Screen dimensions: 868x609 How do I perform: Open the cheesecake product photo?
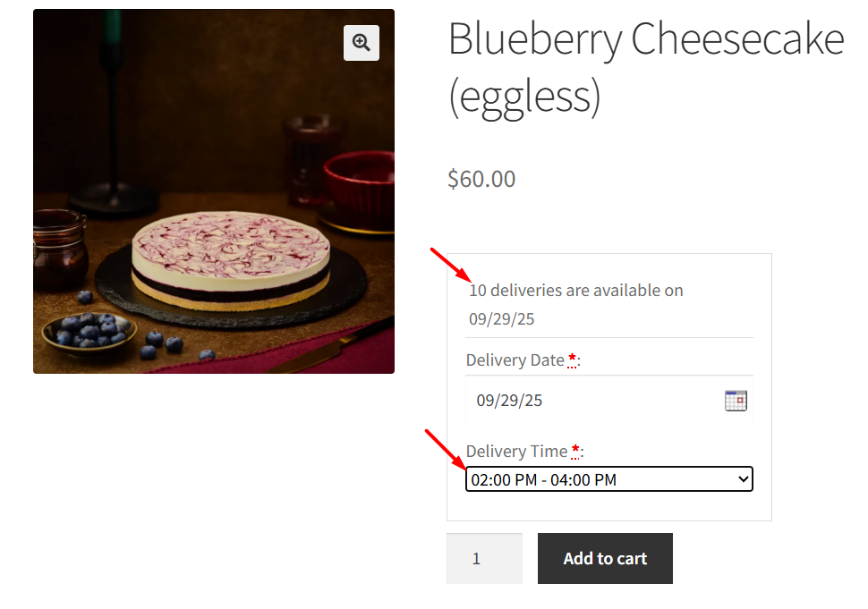[231, 259]
